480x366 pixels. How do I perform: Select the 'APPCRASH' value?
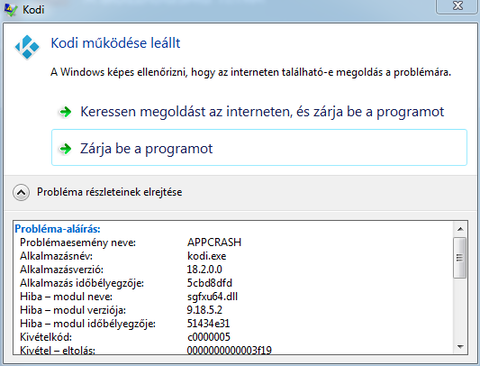(214, 242)
